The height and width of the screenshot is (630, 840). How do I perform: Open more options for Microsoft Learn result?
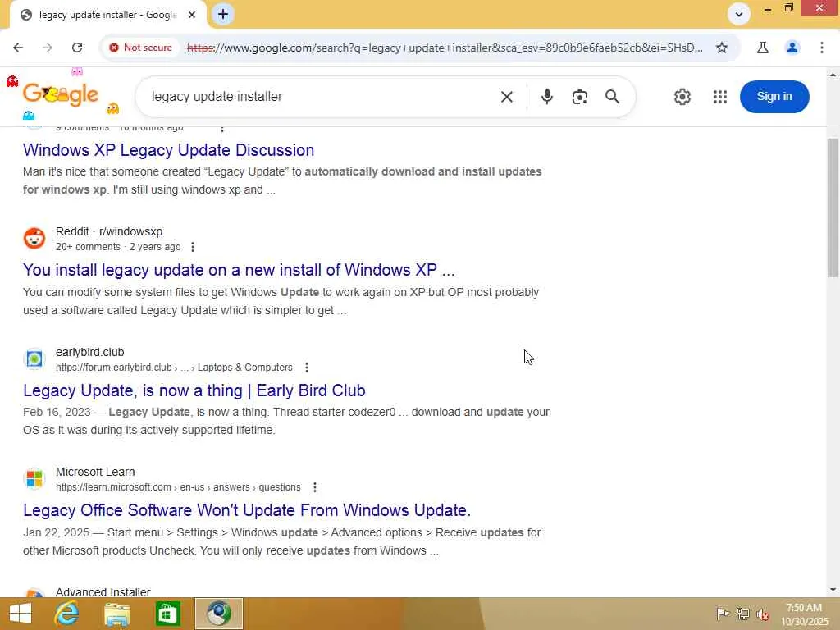pyautogui.click(x=314, y=487)
